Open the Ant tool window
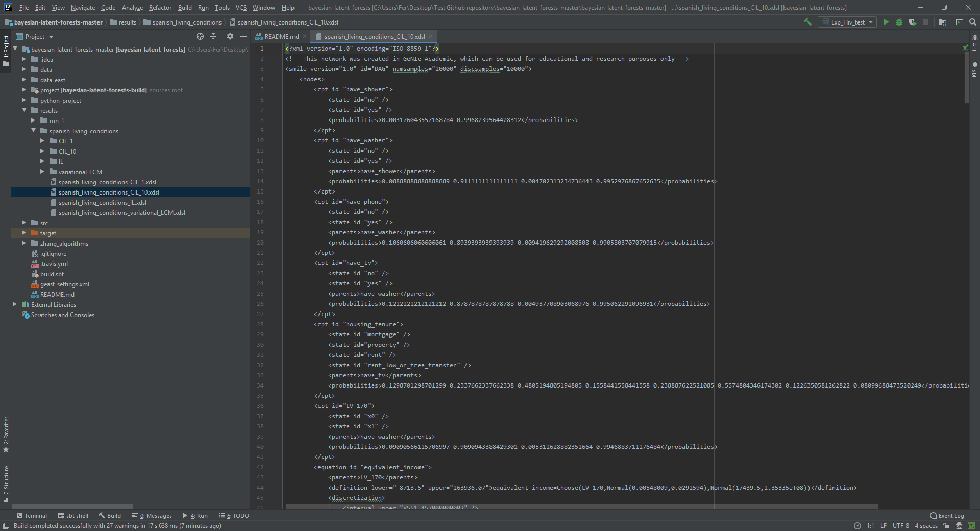This screenshot has width=980, height=531. [x=974, y=43]
